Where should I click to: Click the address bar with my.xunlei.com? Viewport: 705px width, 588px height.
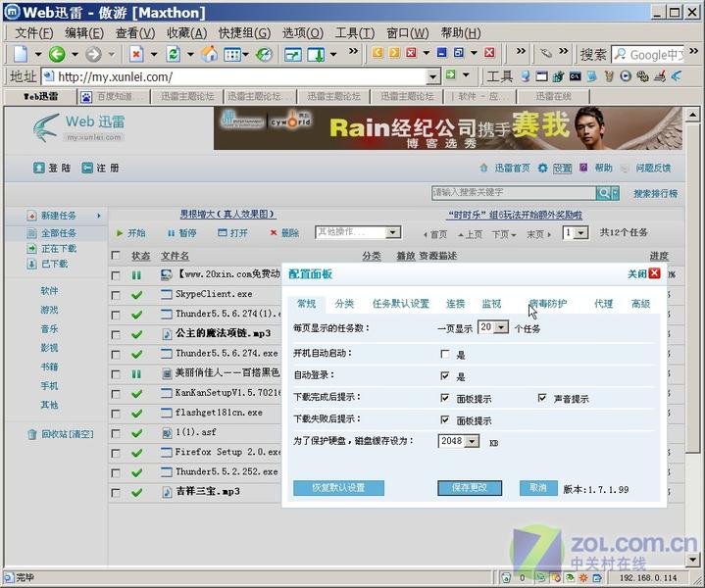coord(233,76)
